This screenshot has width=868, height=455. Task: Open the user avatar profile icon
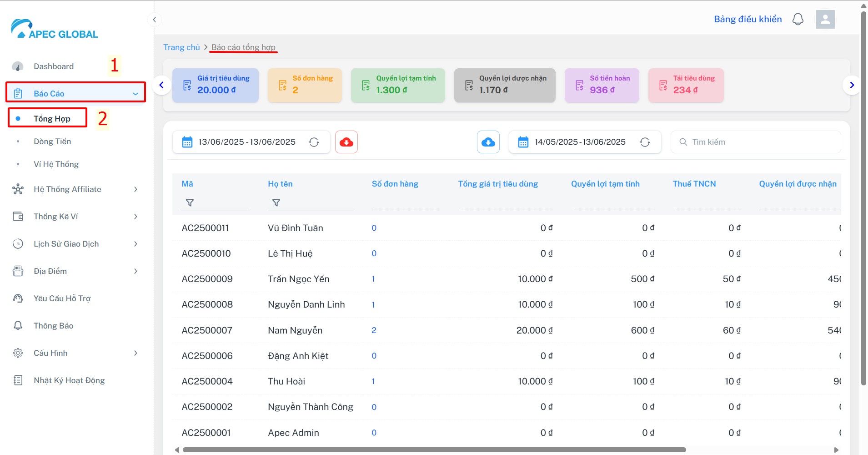pos(825,20)
